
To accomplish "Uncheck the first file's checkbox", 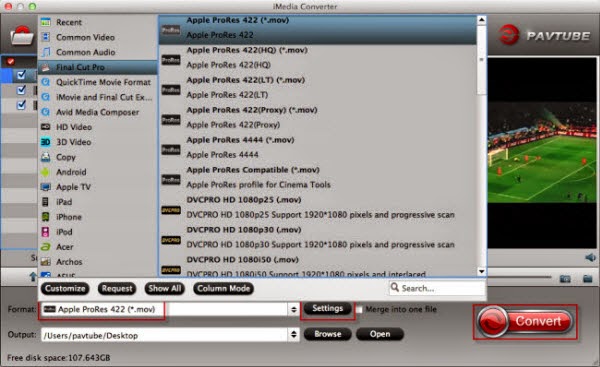I will coord(21,75).
